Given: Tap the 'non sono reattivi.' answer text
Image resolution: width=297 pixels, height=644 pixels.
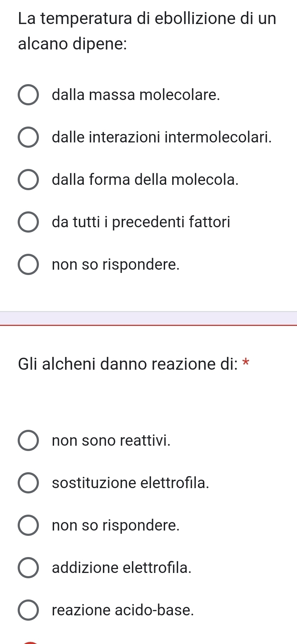Looking at the screenshot, I should 111,440.
